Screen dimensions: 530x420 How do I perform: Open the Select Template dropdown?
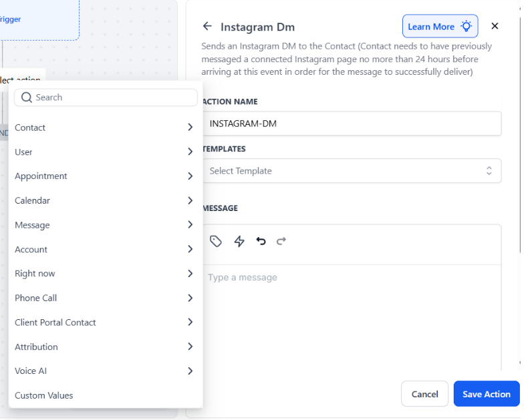click(352, 171)
